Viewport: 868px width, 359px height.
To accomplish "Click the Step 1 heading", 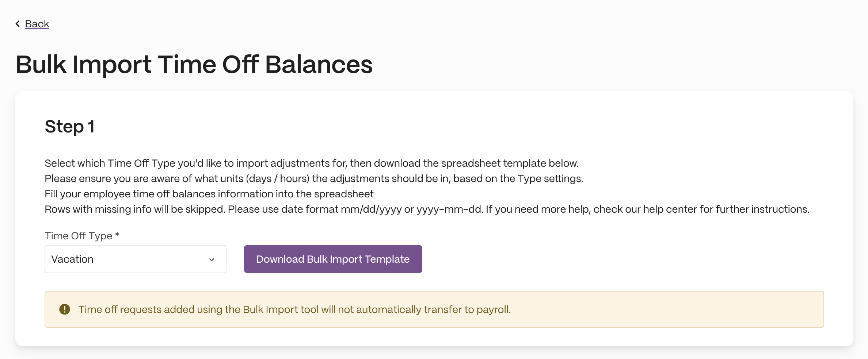I will coord(69,127).
